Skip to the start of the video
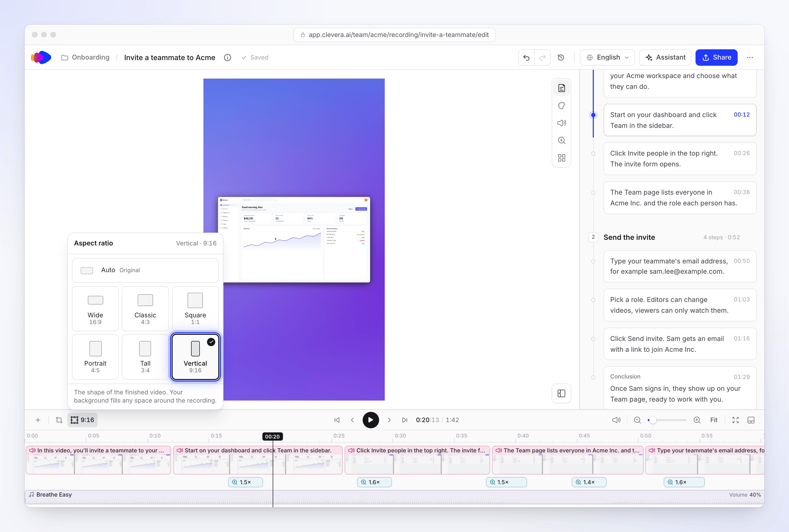The image size is (789, 532). [337, 420]
